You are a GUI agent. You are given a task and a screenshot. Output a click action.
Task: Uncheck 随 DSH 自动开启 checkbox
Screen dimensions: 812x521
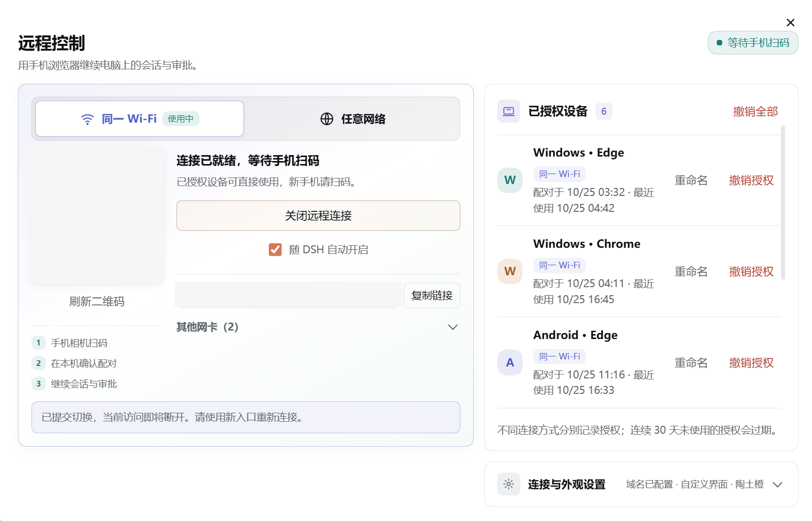[x=275, y=249]
